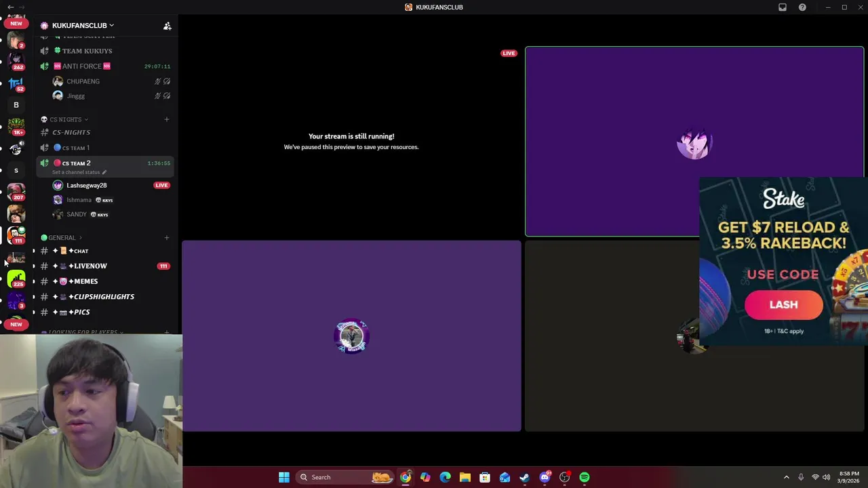The height and width of the screenshot is (488, 868).
Task: Click the taskbar volume icon
Action: point(826,477)
